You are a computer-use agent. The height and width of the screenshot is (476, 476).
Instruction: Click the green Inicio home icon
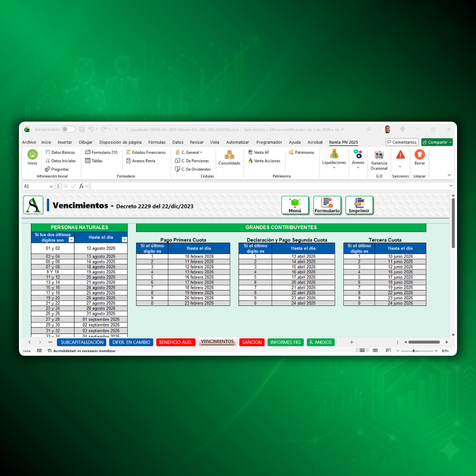(x=33, y=155)
